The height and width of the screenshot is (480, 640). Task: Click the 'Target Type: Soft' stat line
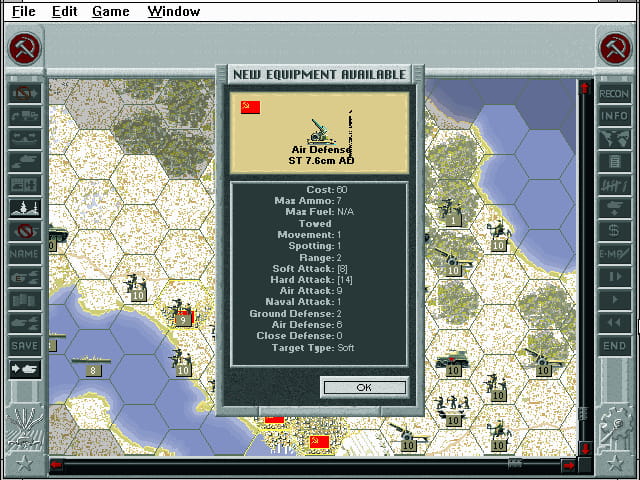313,348
